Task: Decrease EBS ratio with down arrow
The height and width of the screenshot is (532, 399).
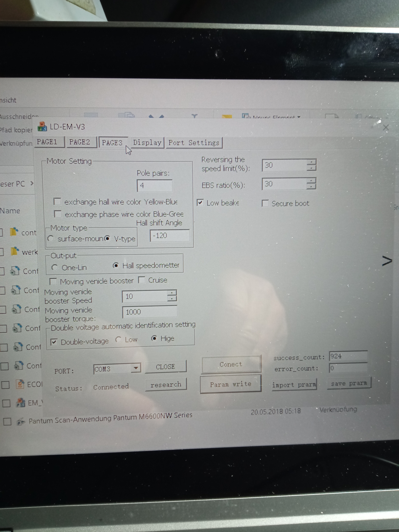Action: [x=311, y=187]
